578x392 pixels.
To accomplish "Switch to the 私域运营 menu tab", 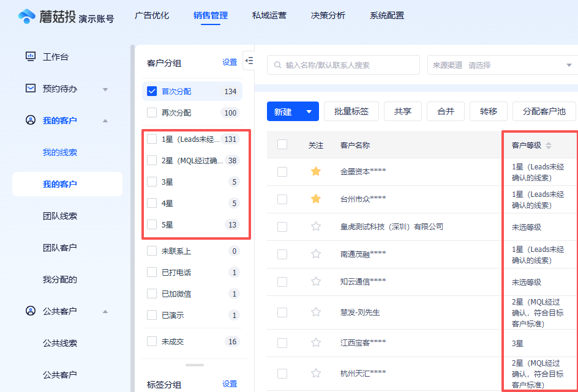I will [269, 15].
